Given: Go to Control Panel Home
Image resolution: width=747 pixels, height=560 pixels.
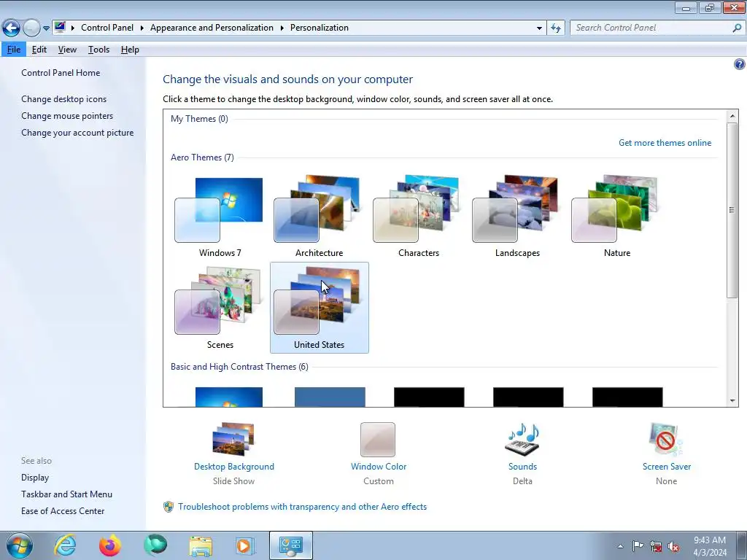Looking at the screenshot, I should point(61,73).
